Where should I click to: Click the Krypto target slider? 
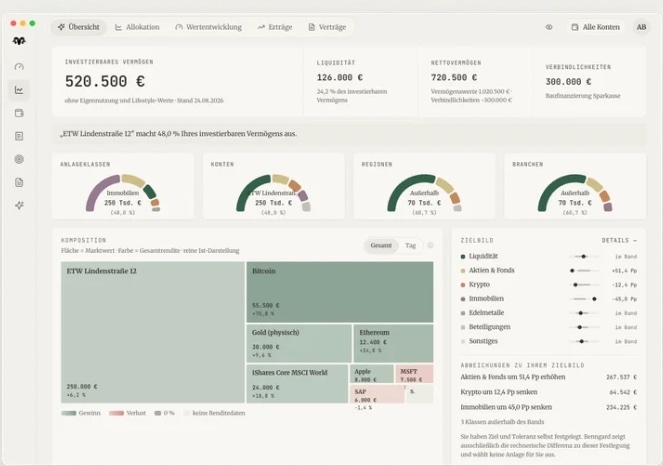click(x=584, y=285)
